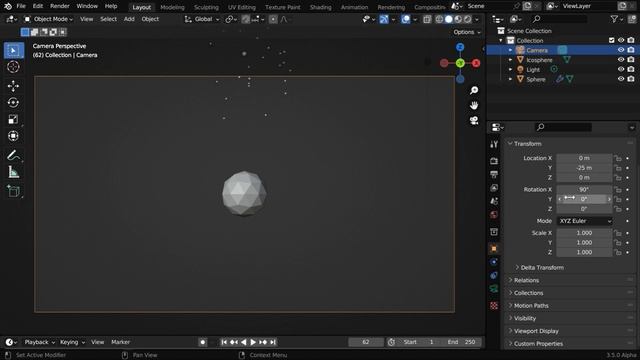640x360 pixels.
Task: Select the Annotate tool
Action: click(13, 155)
